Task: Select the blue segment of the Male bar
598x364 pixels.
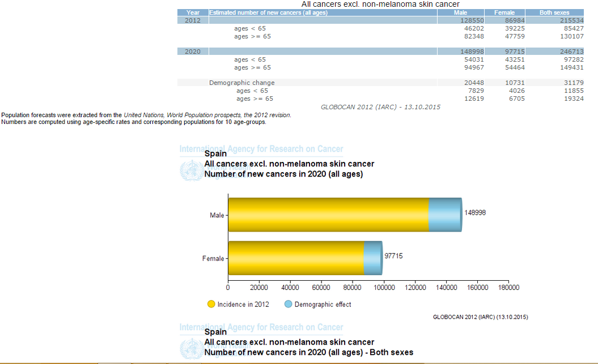Action: 445,215
